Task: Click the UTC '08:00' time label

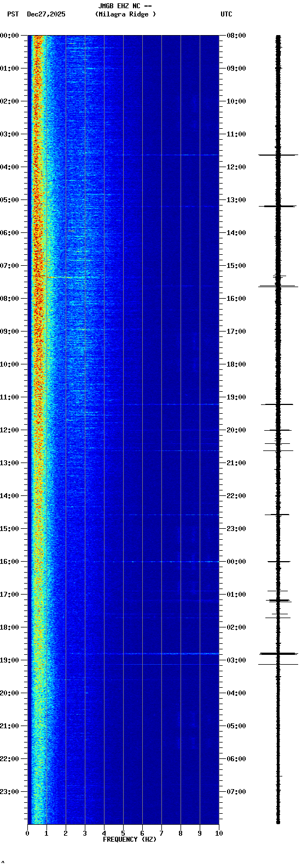Action: coord(236,36)
